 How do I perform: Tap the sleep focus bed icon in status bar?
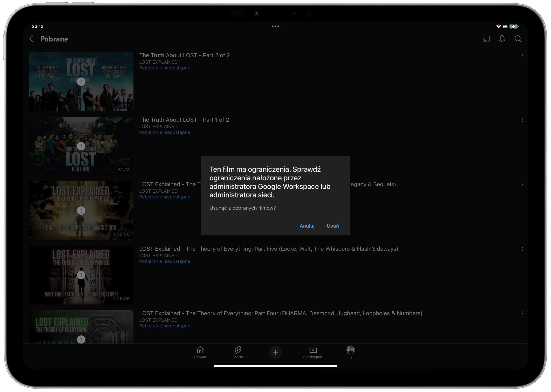505,26
